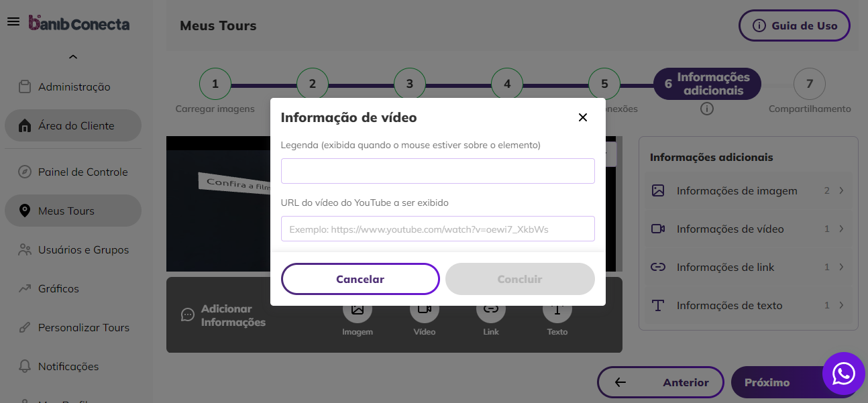Open Personalizar Tours
Screen dimensions: 868x403
(73, 327)
